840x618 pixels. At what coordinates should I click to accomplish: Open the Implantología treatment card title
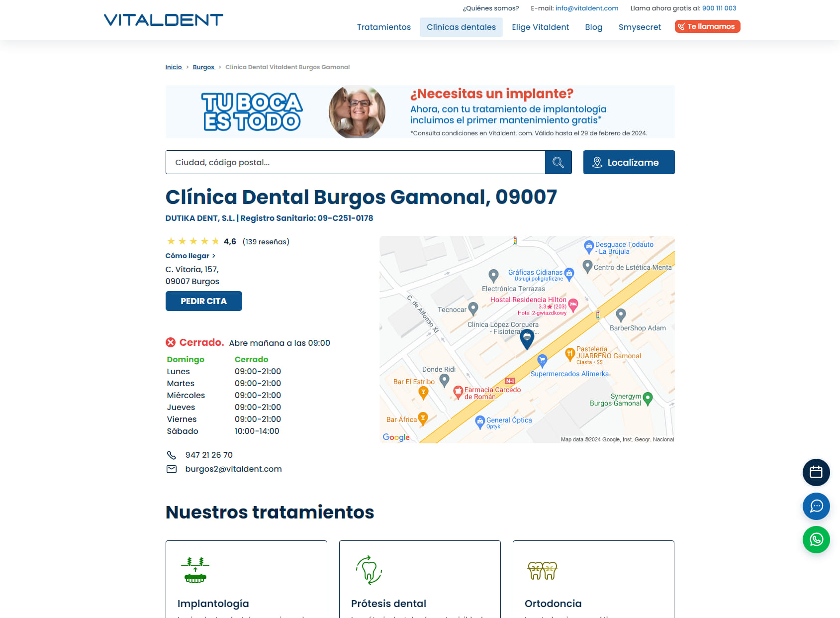pyautogui.click(x=213, y=604)
